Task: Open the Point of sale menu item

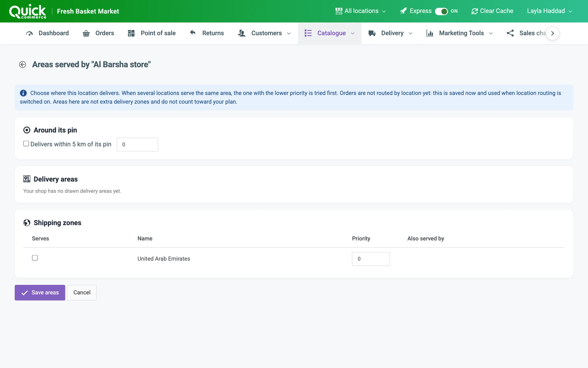Action: coord(152,33)
